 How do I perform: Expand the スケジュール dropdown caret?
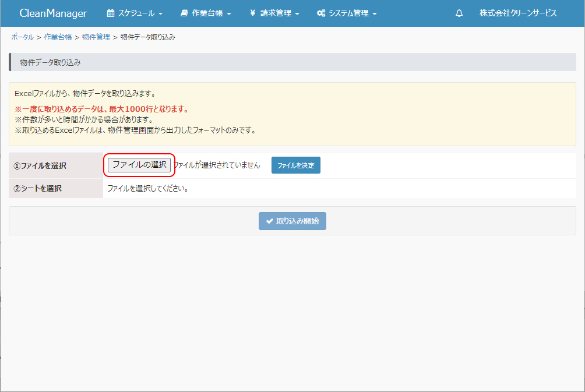point(160,14)
